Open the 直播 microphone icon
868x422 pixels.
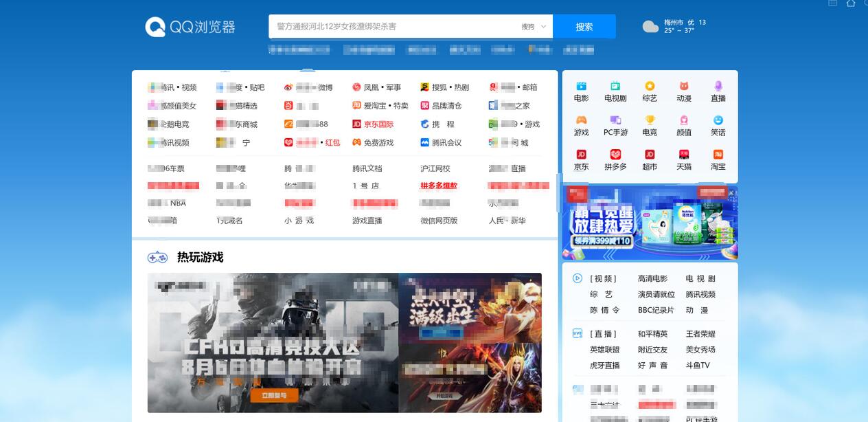click(718, 86)
